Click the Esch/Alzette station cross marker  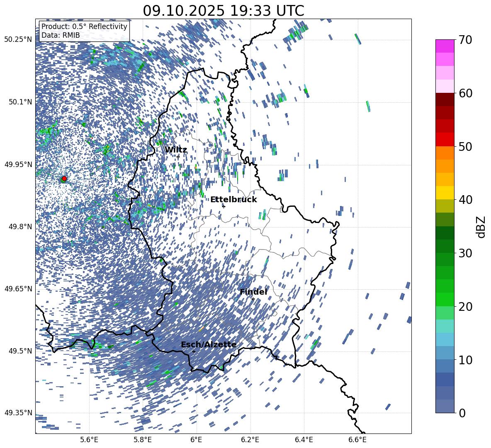point(194,351)
